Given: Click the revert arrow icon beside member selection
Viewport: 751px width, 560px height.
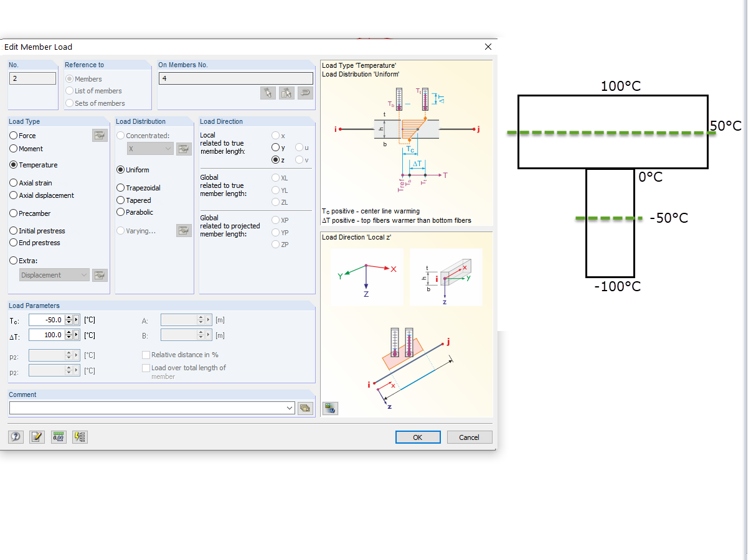Looking at the screenshot, I should click(x=305, y=93).
